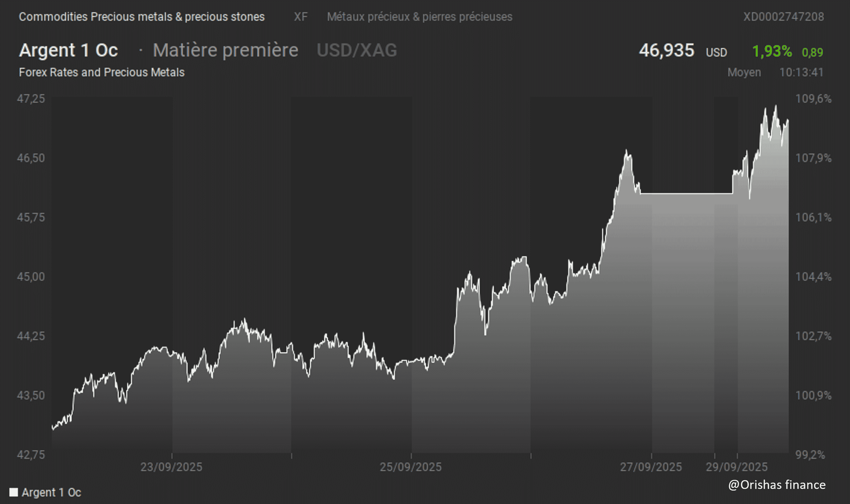850x504 pixels.
Task: Click the Métaux précieux & pierres précieuses text
Action: pos(419,17)
